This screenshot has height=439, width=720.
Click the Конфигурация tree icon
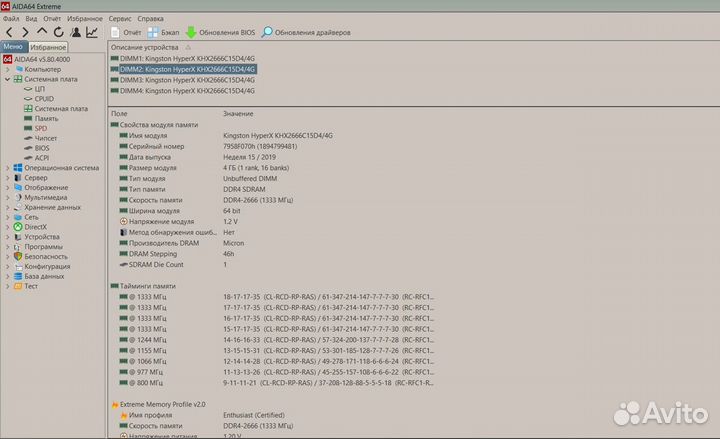click(18, 266)
